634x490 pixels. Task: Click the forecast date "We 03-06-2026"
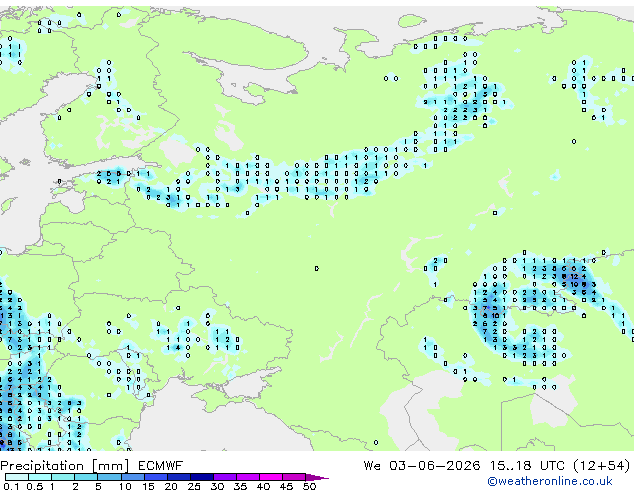point(422,466)
